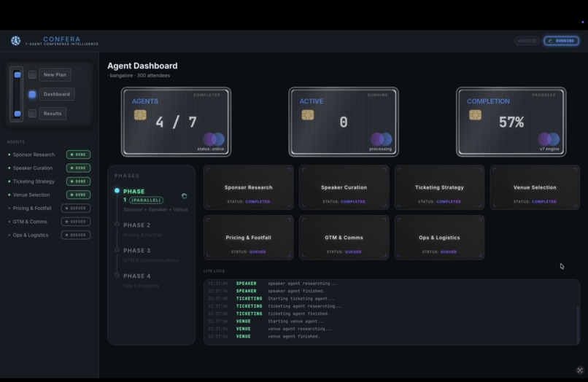Click the QUEUED badge for Pricing & Footfall
Screen dimensions: 588x382
[x=76, y=208]
